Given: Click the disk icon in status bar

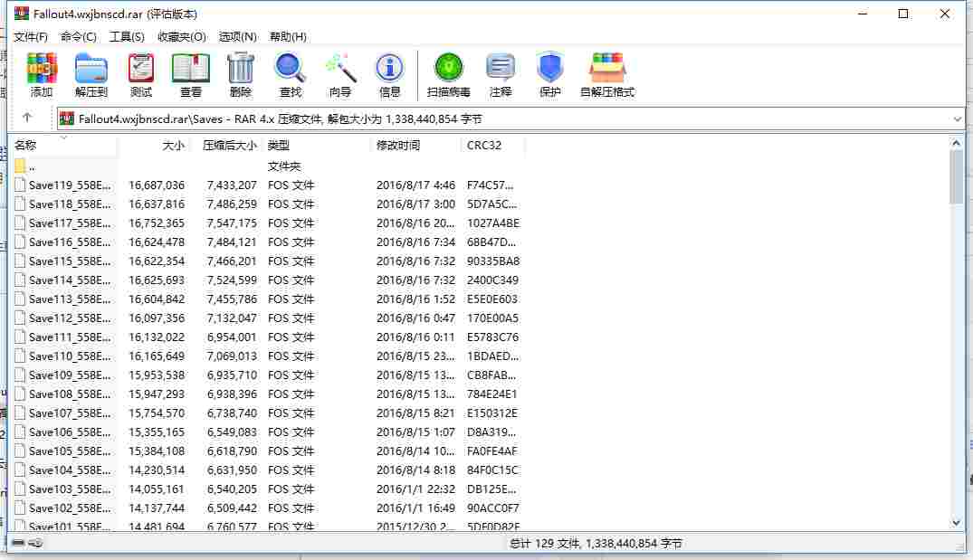Looking at the screenshot, I should [18, 543].
